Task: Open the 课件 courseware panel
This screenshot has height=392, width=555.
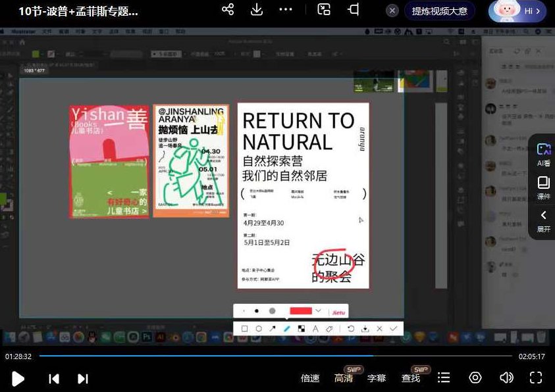Action: (x=544, y=189)
